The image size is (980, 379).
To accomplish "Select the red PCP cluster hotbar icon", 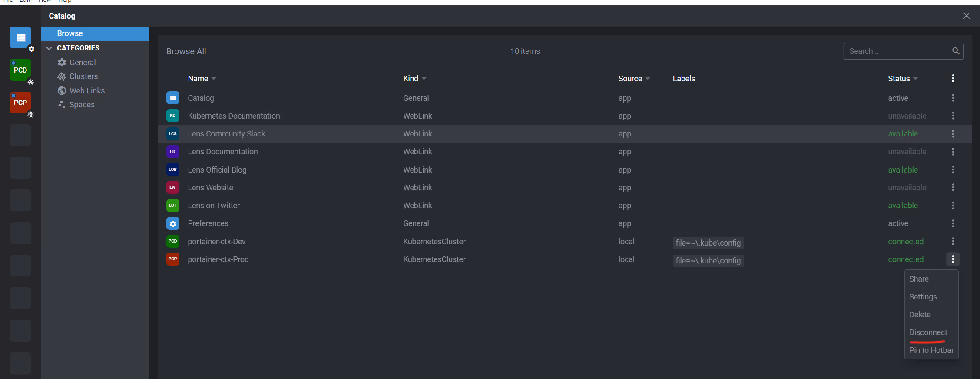I will [x=20, y=103].
